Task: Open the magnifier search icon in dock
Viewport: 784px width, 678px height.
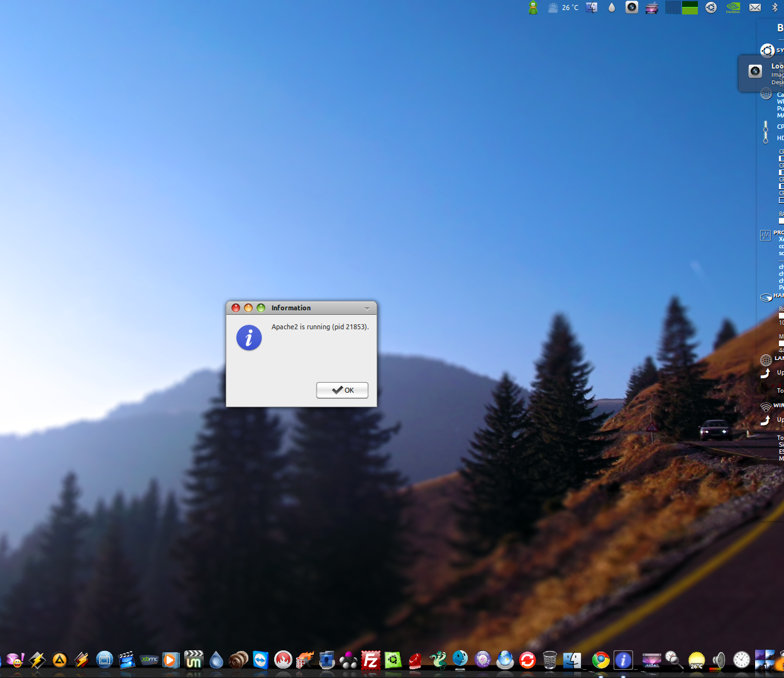Action: 674,660
